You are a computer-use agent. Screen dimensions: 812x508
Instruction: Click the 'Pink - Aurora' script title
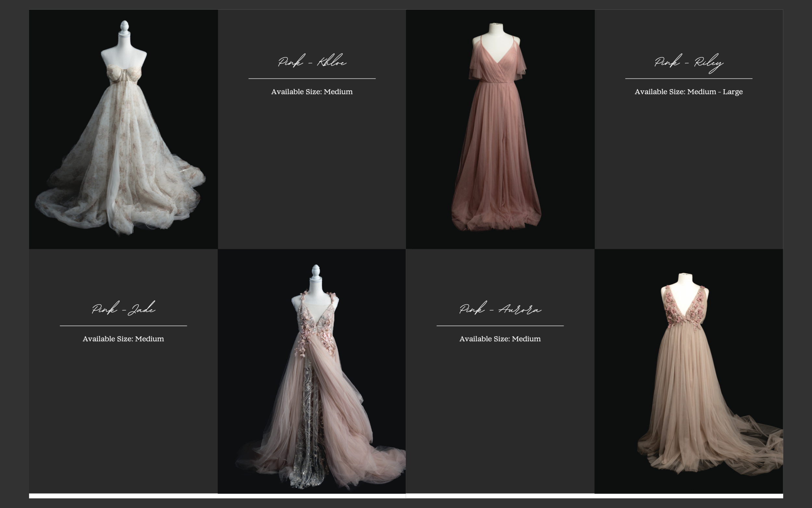point(500,309)
